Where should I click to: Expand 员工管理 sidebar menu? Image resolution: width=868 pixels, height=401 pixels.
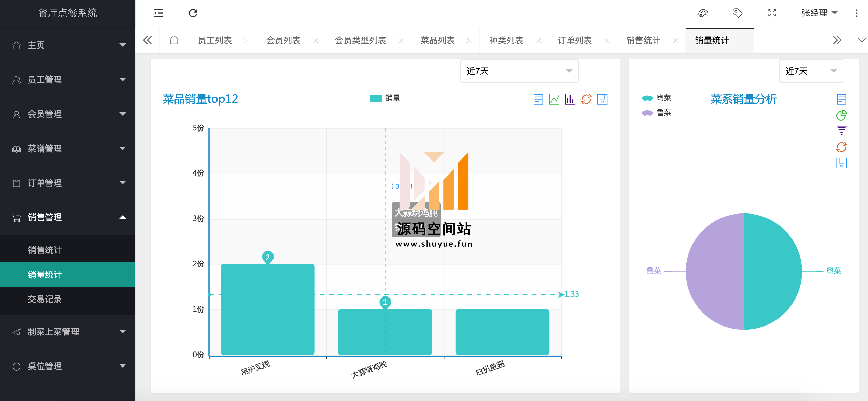(68, 80)
